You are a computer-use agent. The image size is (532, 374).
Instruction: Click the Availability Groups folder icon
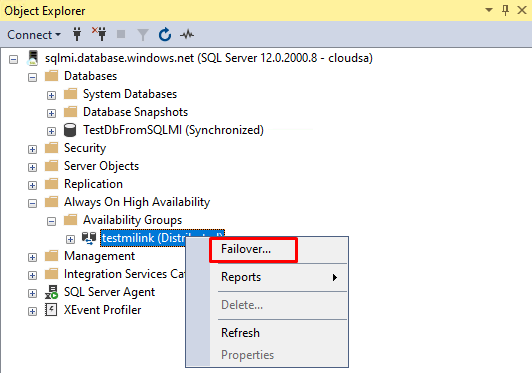(71, 220)
